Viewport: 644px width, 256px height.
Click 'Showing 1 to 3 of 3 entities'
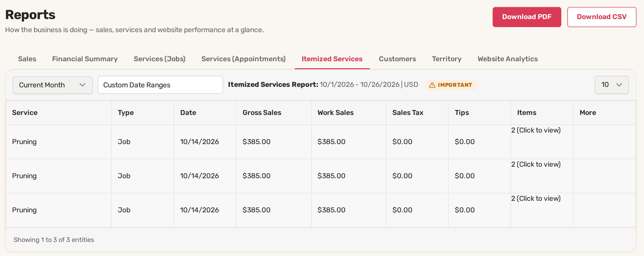click(x=54, y=240)
